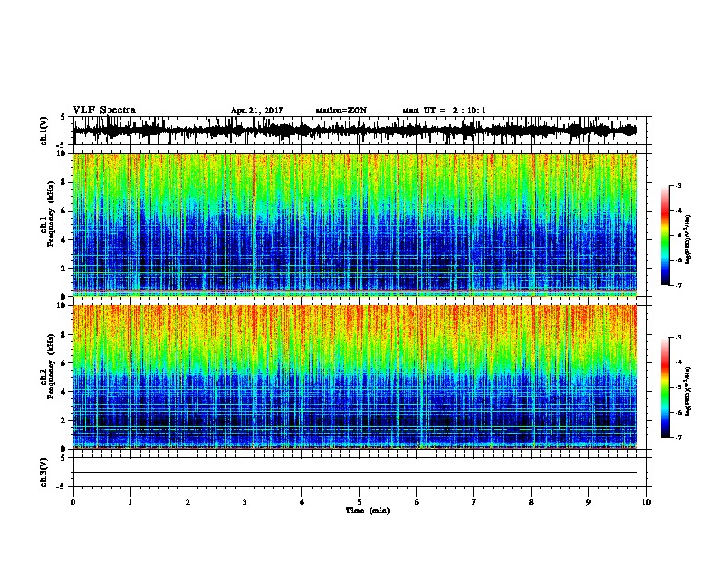The image size is (728, 563).
Task: Click the ch.1 spectrogram 6 kHz tick label
Action: tap(64, 212)
